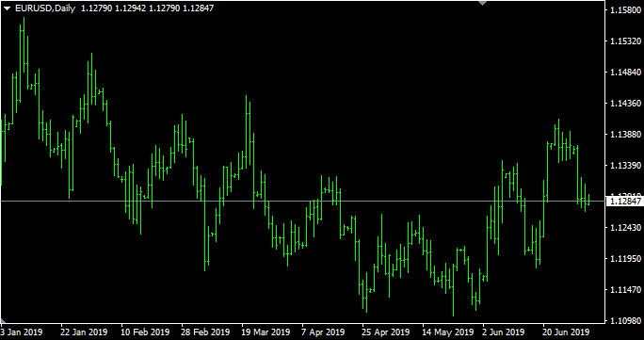Click the 22 Jan 2019 date label
The image size is (644, 340).
tap(84, 332)
